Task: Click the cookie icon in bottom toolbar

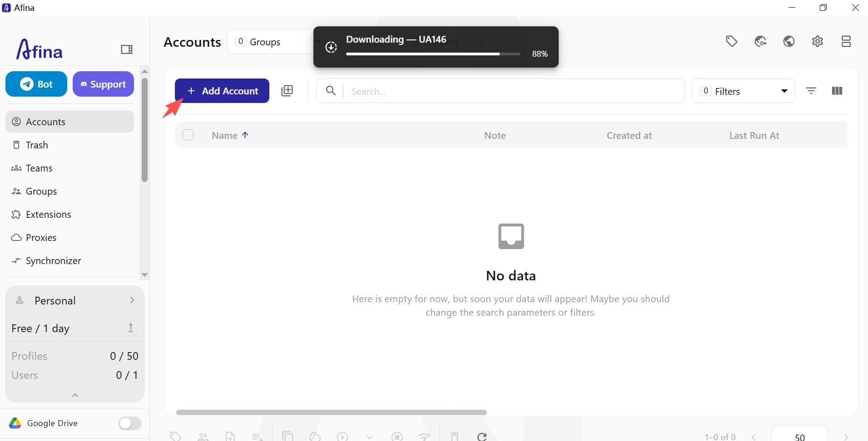Action: [315, 436]
